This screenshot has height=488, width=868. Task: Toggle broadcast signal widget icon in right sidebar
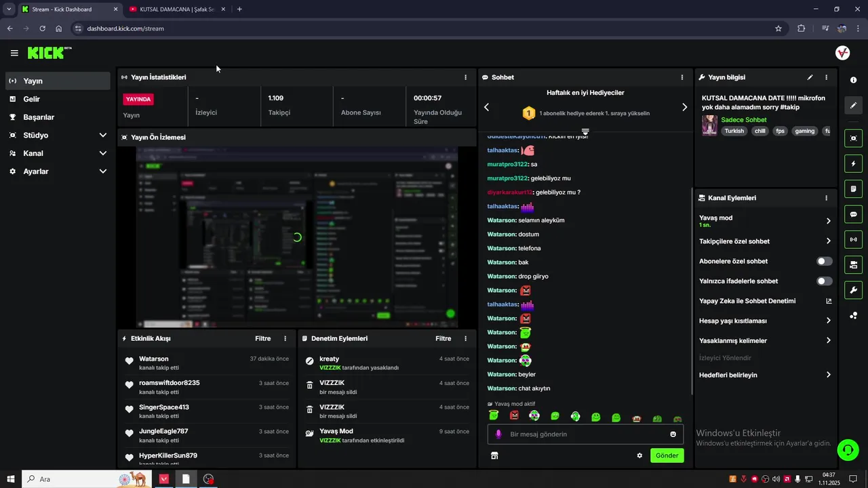(x=853, y=239)
